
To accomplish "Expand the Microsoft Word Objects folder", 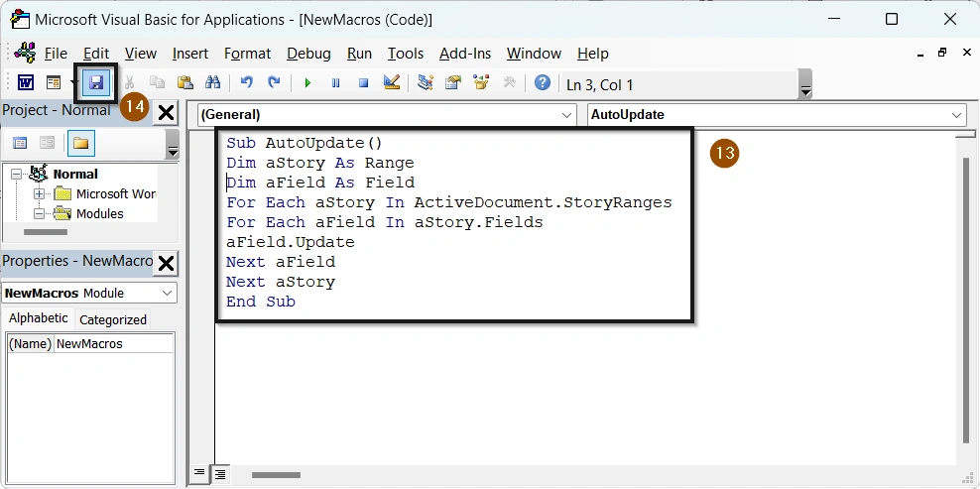I will [40, 193].
